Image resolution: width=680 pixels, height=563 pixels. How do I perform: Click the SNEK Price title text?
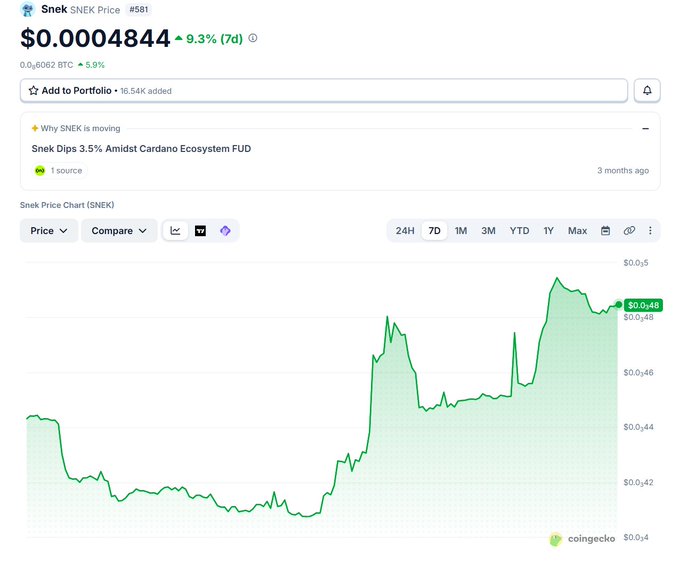point(95,10)
